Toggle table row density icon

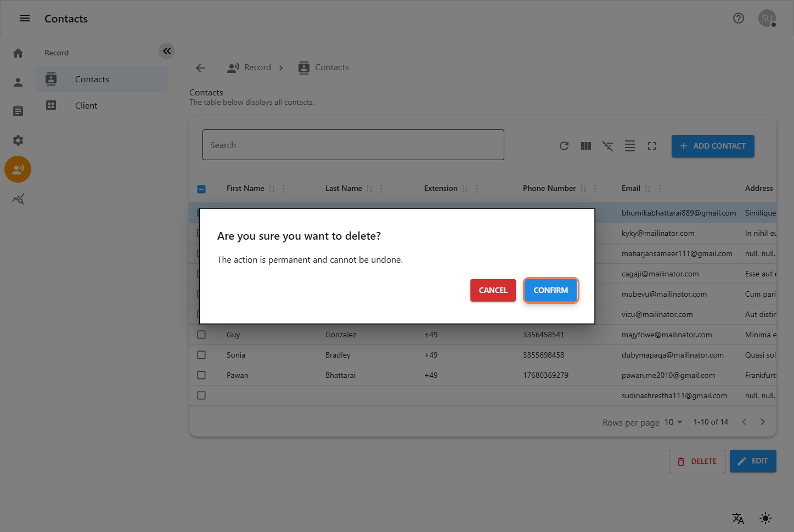coord(629,146)
